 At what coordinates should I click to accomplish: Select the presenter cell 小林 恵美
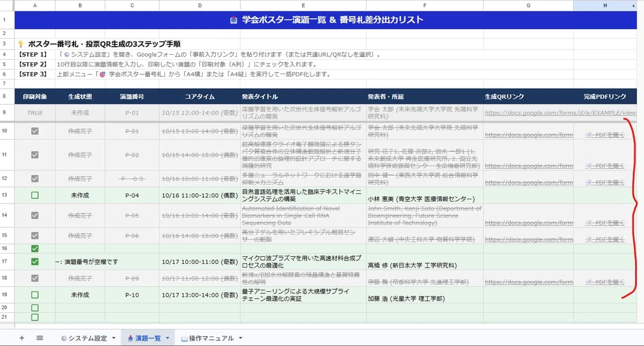click(425, 196)
